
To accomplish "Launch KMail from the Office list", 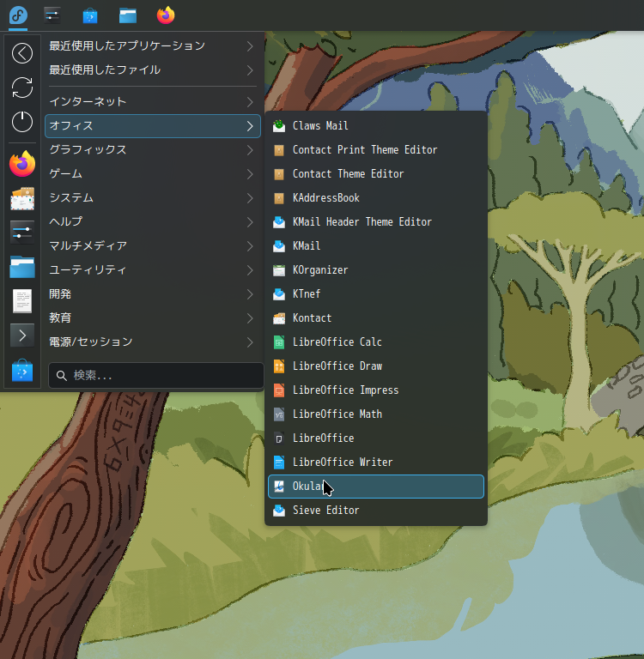I will pyautogui.click(x=376, y=246).
